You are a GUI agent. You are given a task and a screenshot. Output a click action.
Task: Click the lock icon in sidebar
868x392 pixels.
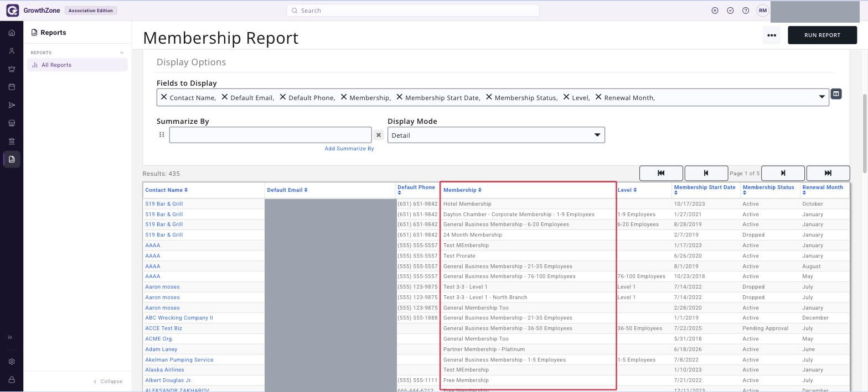click(12, 380)
